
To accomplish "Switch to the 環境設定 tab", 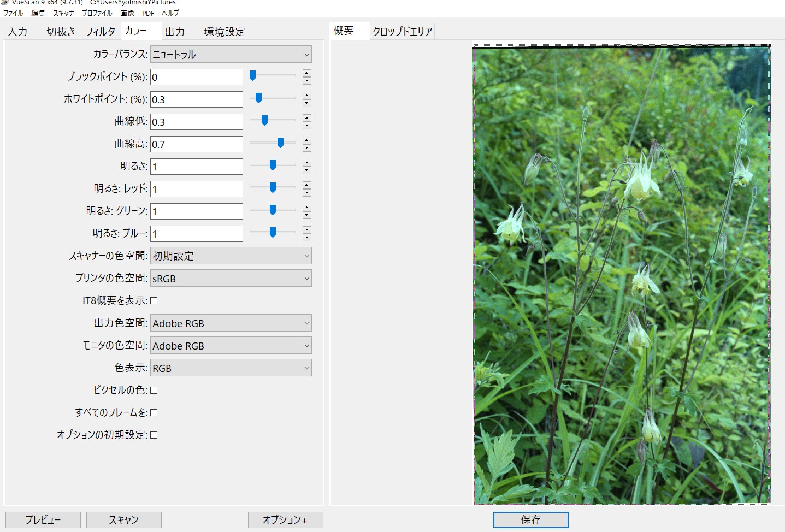I will [224, 32].
